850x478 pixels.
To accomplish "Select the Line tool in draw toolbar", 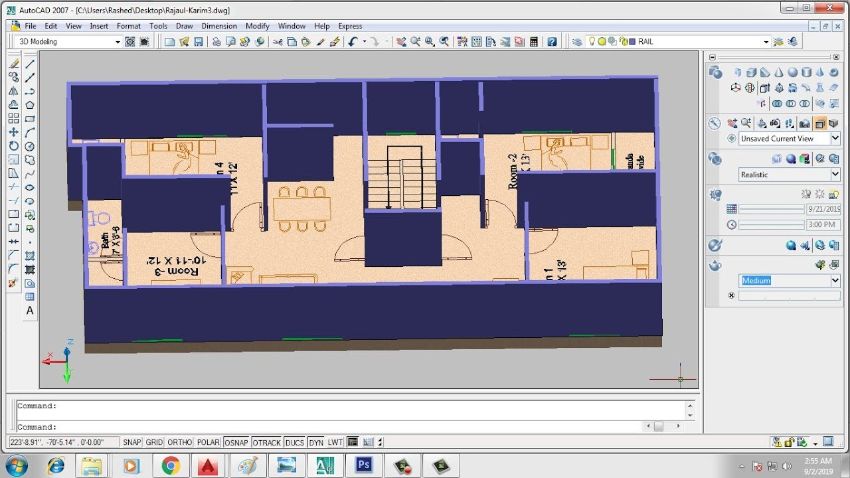I will pyautogui.click(x=30, y=64).
